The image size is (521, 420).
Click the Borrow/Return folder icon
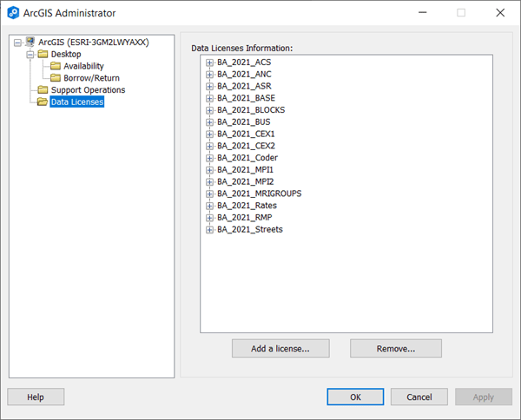(56, 78)
